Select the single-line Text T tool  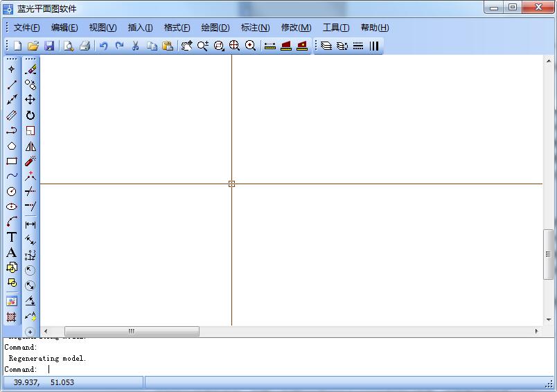[11, 237]
